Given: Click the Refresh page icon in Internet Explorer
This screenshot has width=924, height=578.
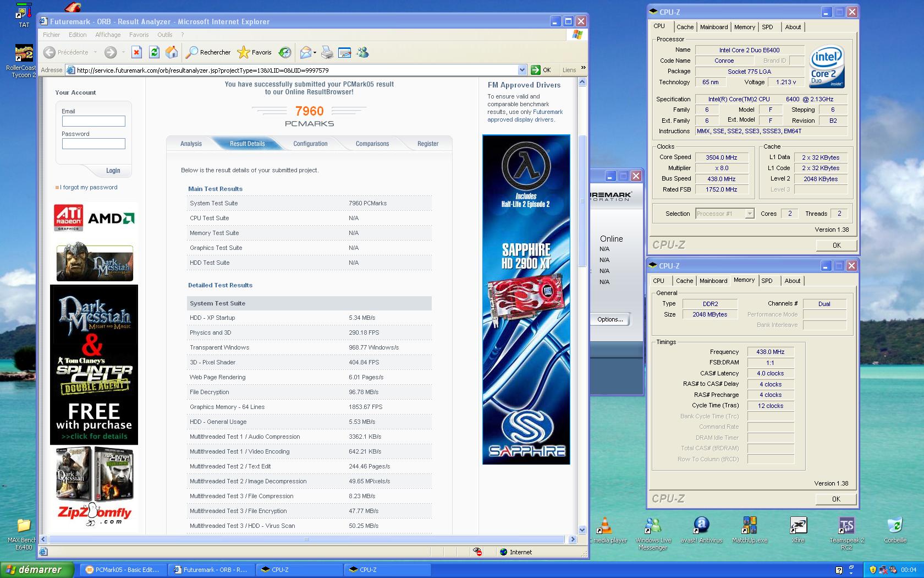Looking at the screenshot, I should click(x=154, y=52).
